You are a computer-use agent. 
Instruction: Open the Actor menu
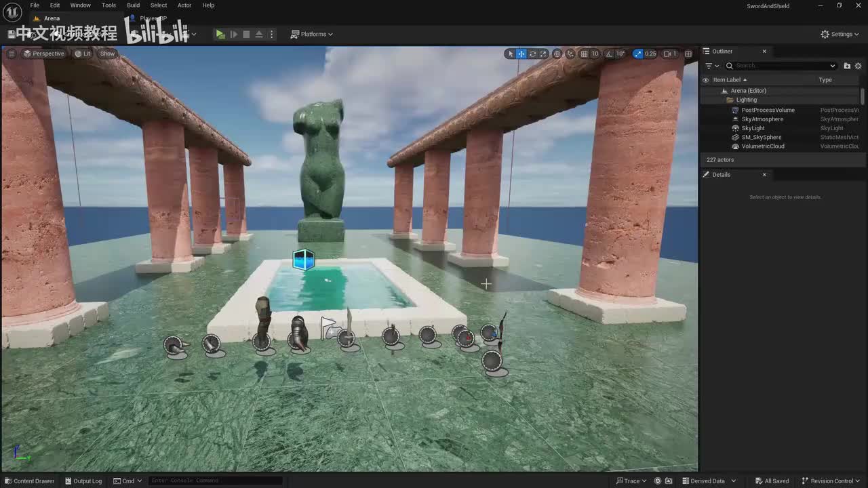point(184,5)
